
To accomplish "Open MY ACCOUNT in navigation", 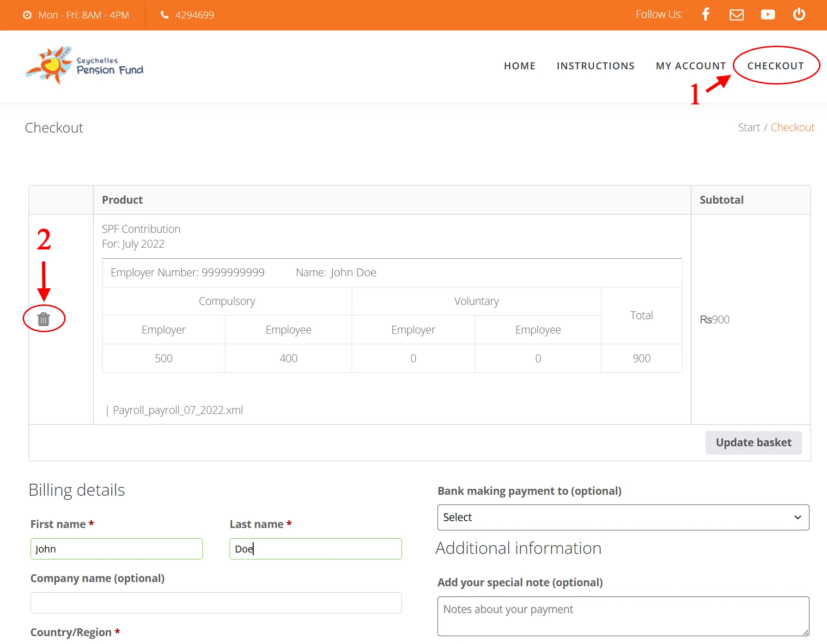I will (691, 66).
